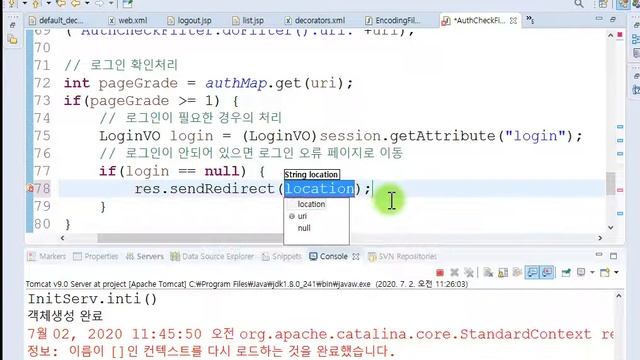Screen dimensions: 640x360
Task: Select the active perspective button in toolbar
Action: pos(623,4)
